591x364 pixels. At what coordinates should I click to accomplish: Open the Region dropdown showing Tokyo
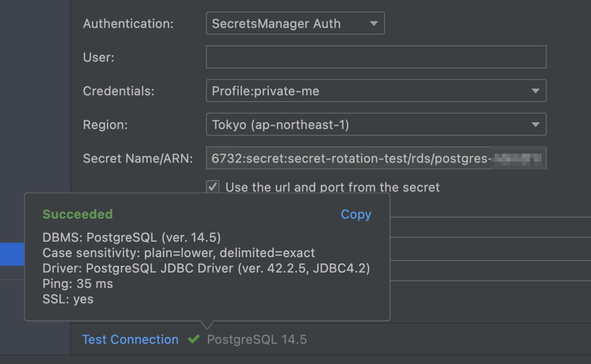point(376,125)
